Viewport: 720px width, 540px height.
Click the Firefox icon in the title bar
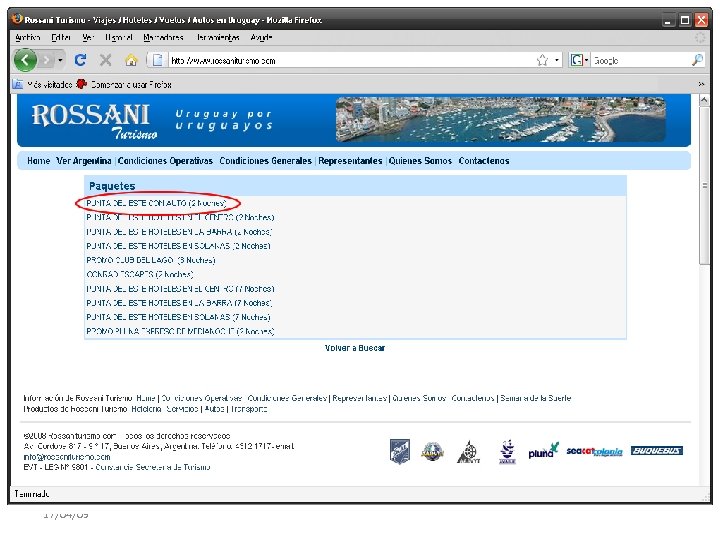[17, 19]
